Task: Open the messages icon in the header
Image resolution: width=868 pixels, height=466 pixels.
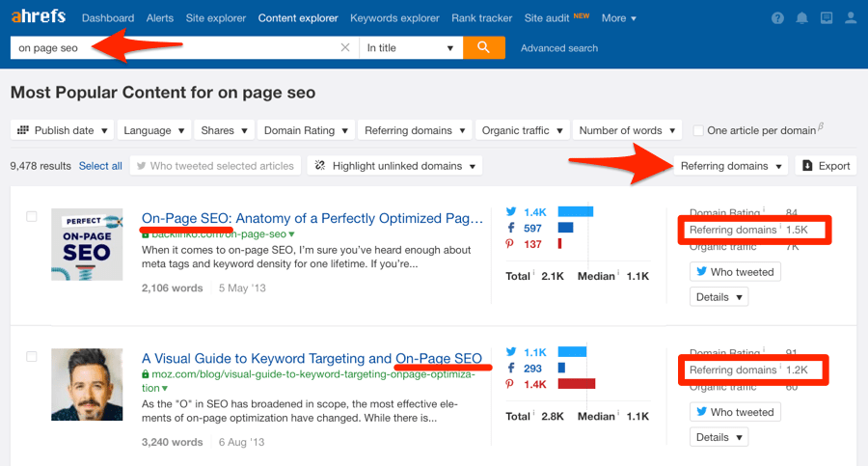Action: pyautogui.click(x=827, y=18)
